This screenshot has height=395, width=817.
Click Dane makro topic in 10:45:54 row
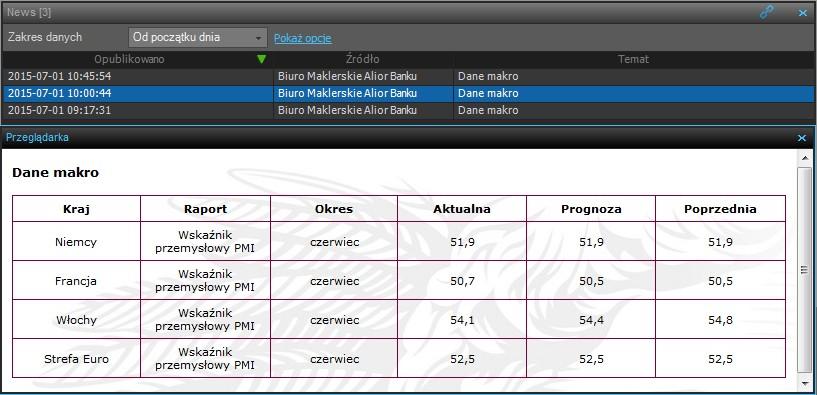[x=488, y=77]
